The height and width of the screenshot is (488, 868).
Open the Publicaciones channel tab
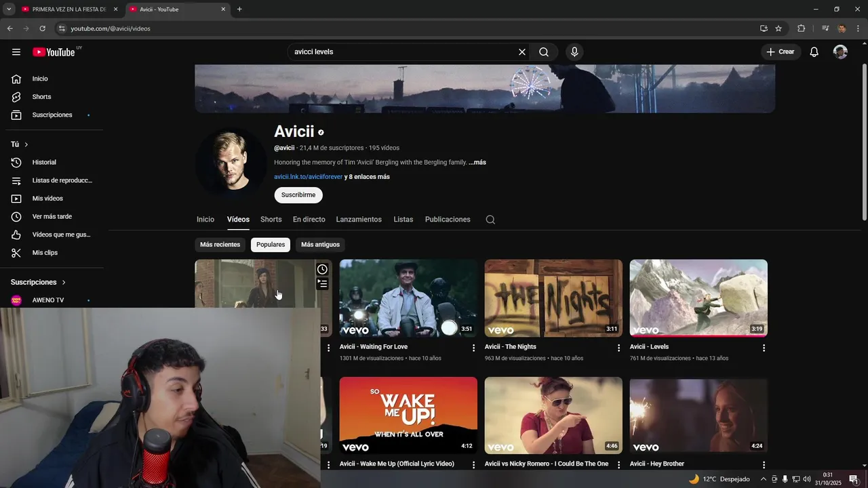(448, 220)
